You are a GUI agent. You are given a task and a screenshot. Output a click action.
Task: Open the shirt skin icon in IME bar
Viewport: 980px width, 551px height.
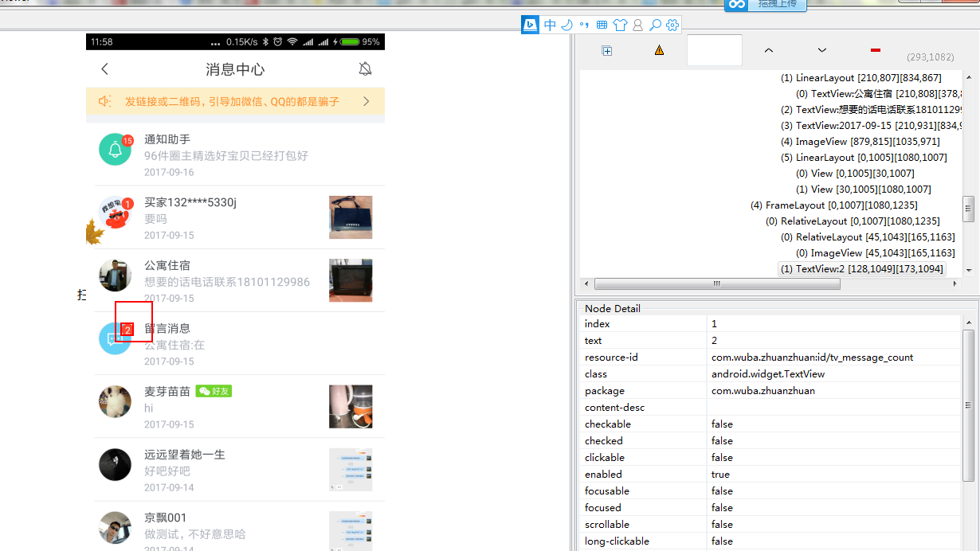(x=620, y=25)
